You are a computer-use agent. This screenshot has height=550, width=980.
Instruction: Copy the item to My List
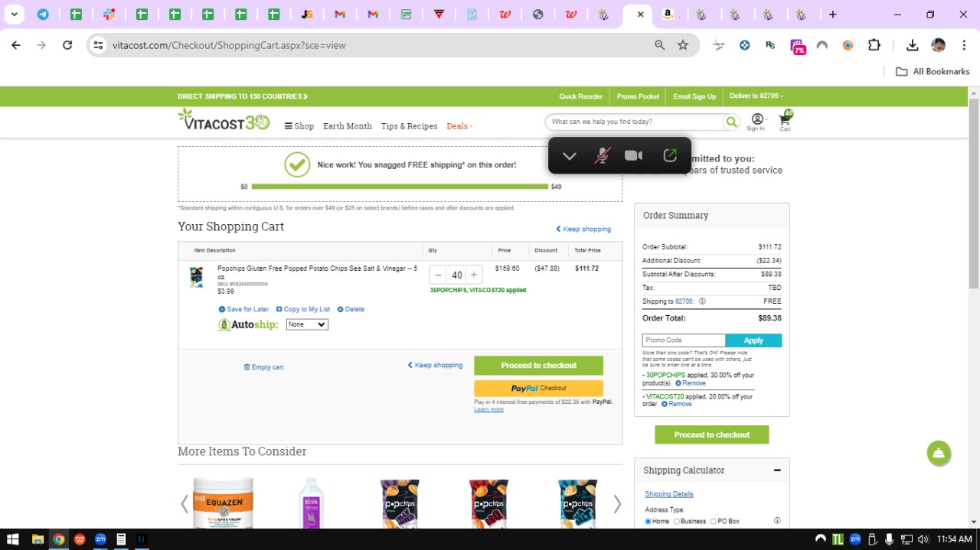point(303,309)
